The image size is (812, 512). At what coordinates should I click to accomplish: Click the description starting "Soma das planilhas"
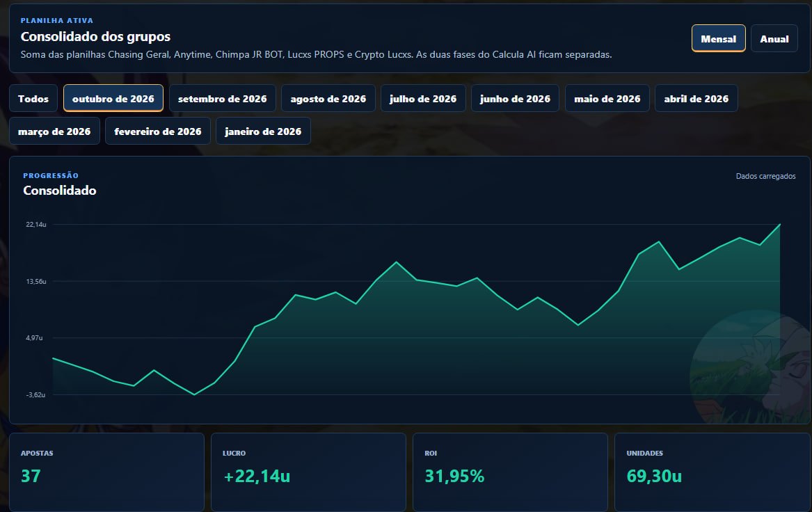tap(316, 54)
